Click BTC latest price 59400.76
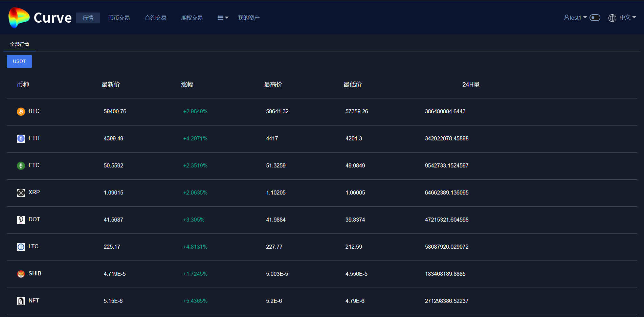 (115, 112)
